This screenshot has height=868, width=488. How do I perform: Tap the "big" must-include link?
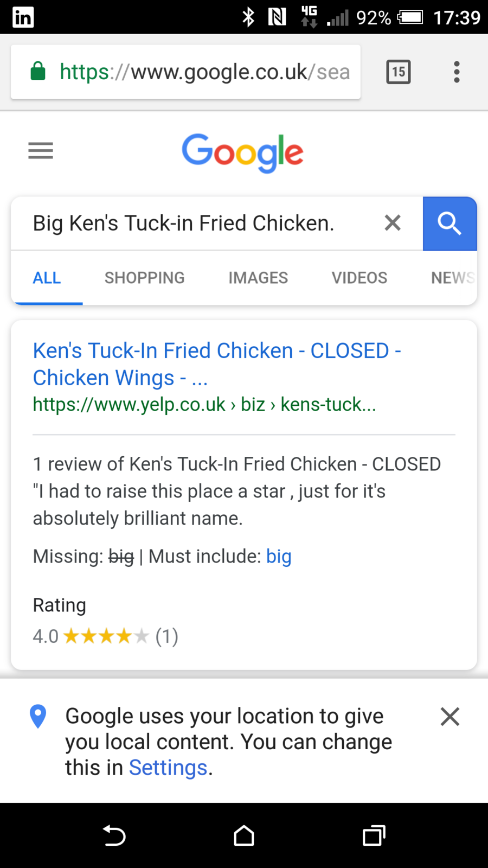[279, 557]
